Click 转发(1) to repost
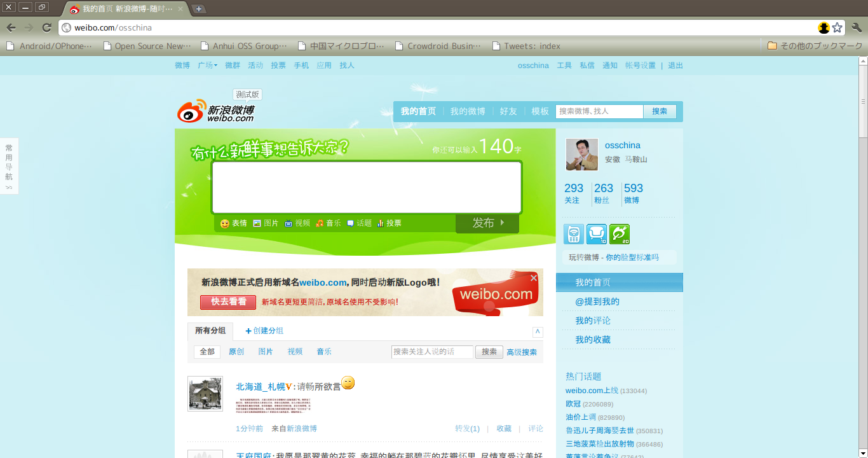 click(x=468, y=429)
